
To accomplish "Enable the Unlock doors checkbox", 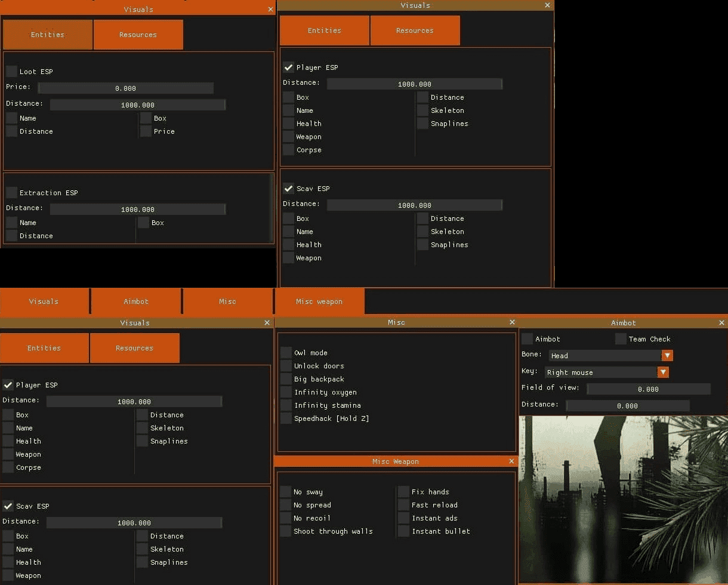I will [286, 366].
